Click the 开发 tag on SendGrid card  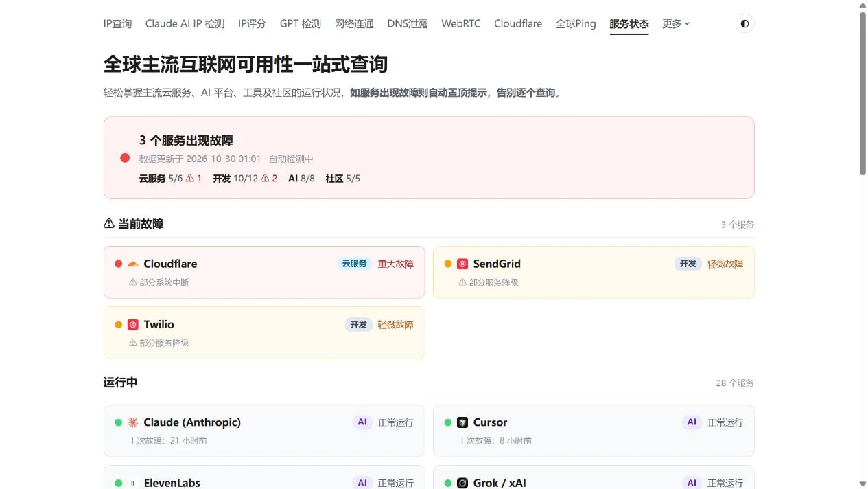coord(688,264)
